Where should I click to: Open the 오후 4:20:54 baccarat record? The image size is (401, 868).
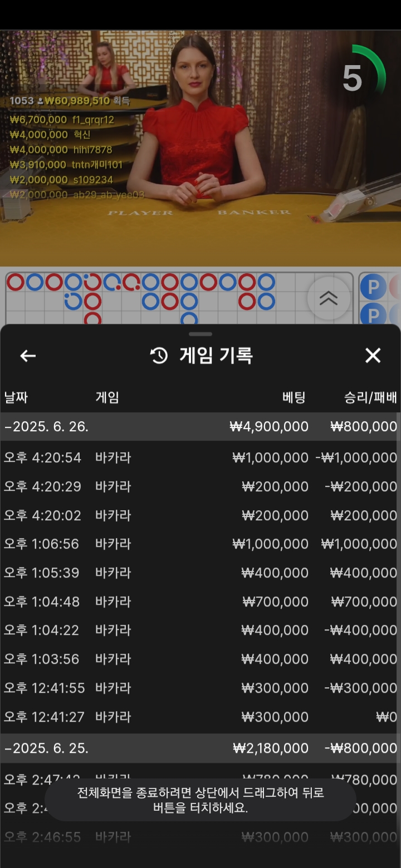click(200, 458)
